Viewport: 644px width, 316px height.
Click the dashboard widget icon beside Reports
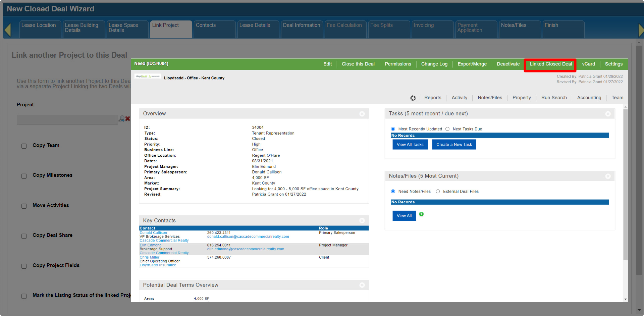(x=413, y=98)
